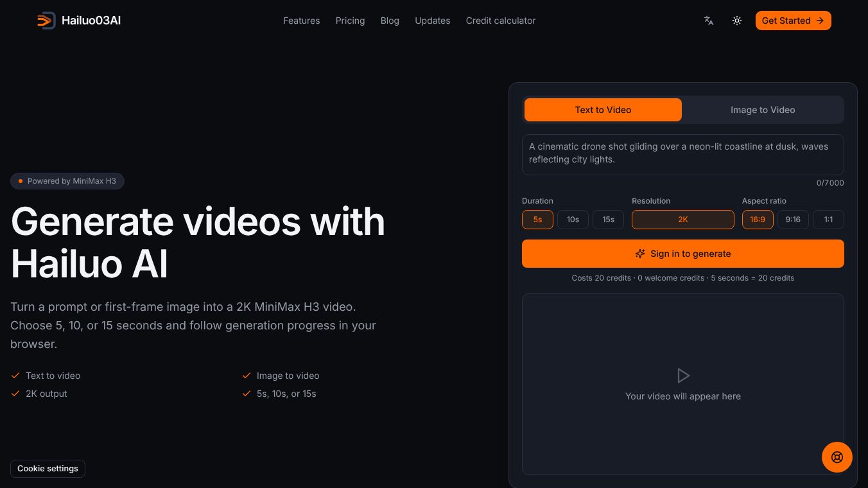Screen dimensions: 868x488
Task: Set aspect ratio to 9:16
Action: [x=793, y=220]
